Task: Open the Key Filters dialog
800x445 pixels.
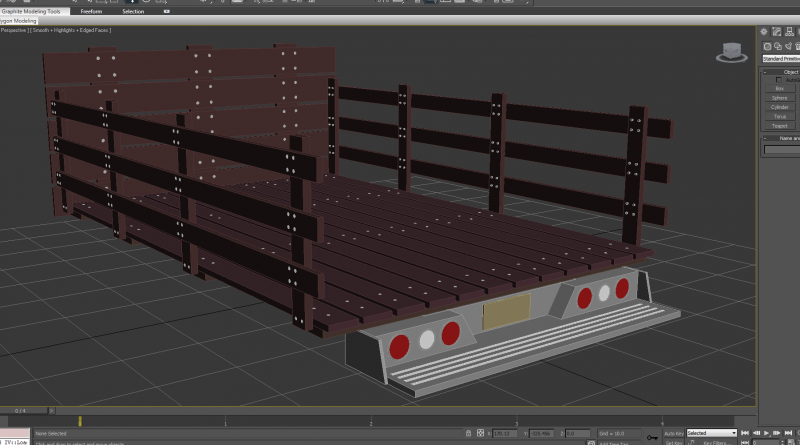Action: tap(715, 442)
